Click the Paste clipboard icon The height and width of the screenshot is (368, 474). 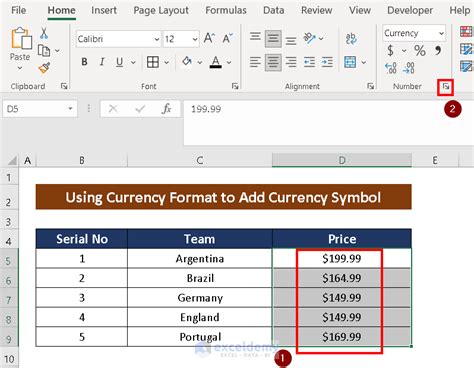21,38
